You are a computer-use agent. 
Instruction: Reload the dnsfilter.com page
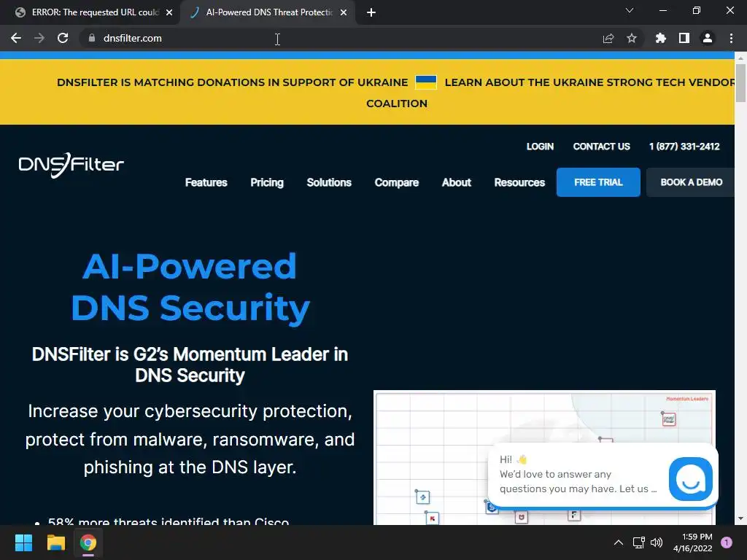[x=63, y=38]
